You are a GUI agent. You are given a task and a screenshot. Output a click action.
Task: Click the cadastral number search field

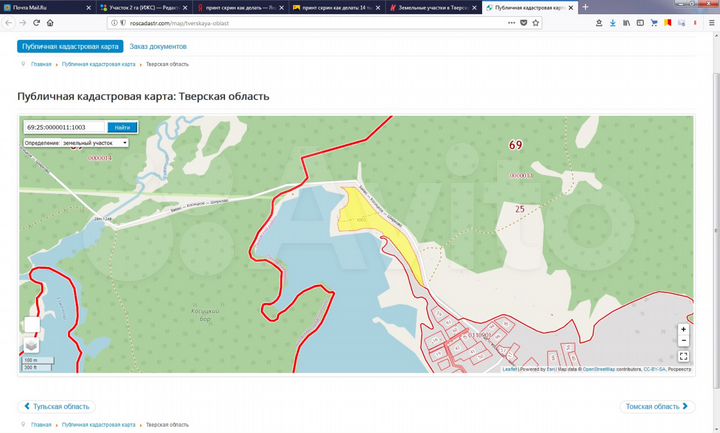65,127
